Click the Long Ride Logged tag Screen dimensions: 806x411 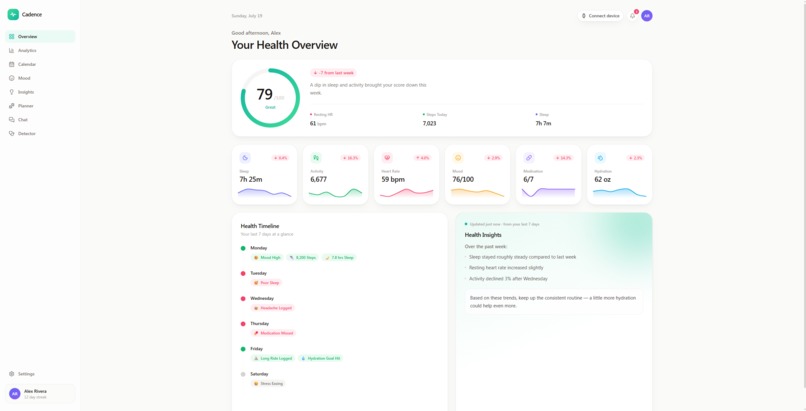273,358
